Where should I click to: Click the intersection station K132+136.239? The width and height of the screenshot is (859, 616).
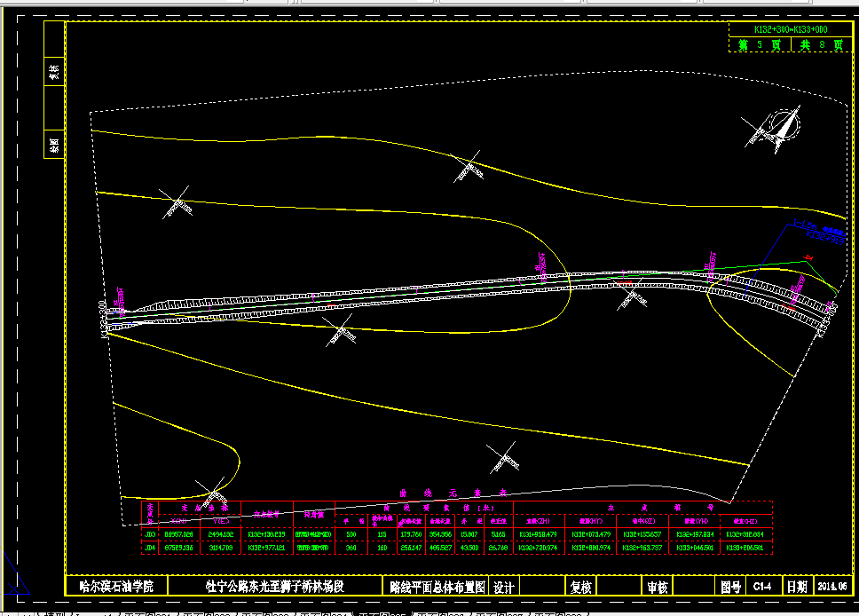point(267,534)
